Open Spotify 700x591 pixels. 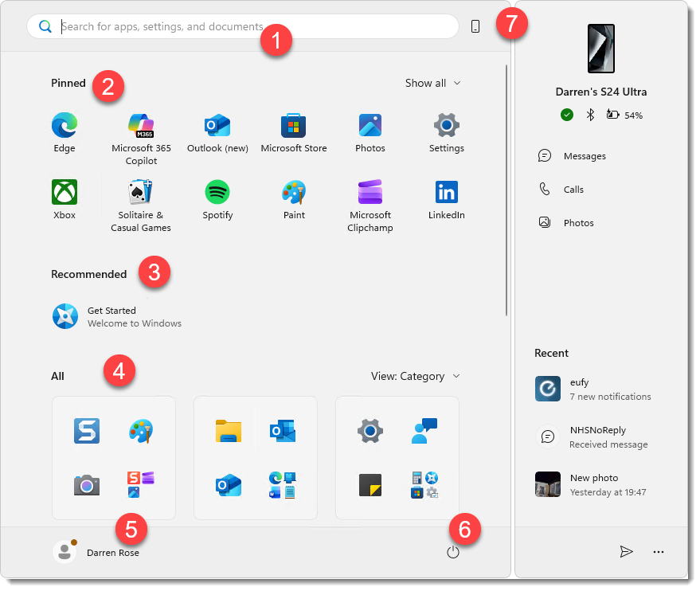tap(217, 192)
